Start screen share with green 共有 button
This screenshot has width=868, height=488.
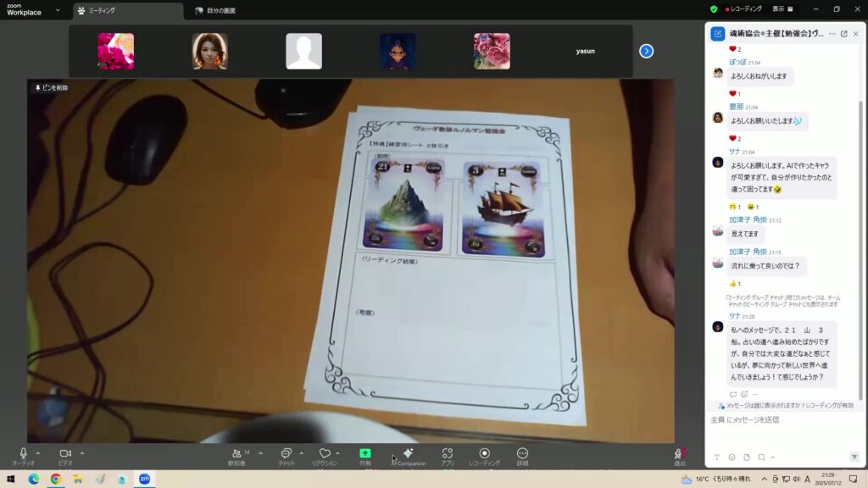(x=365, y=453)
